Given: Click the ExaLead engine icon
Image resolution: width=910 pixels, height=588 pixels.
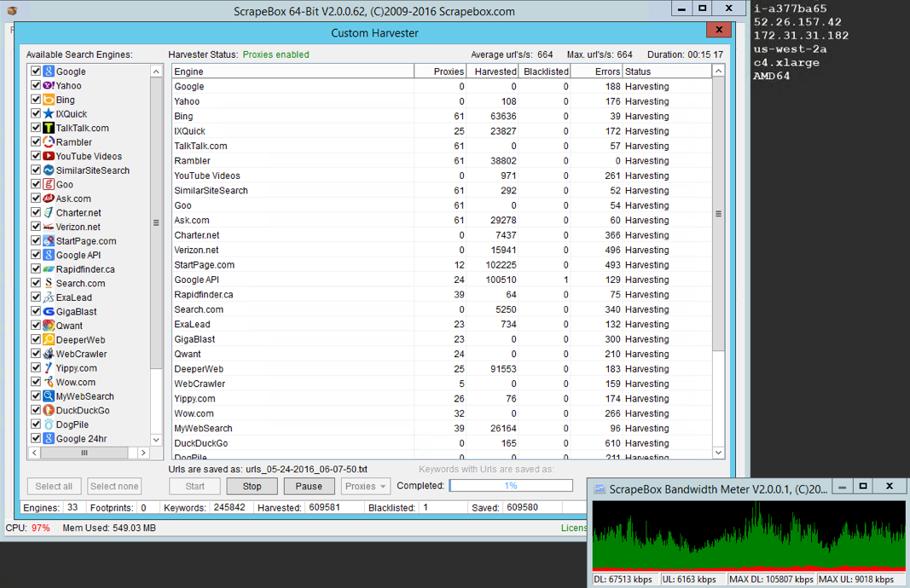Looking at the screenshot, I should pyautogui.click(x=49, y=297).
